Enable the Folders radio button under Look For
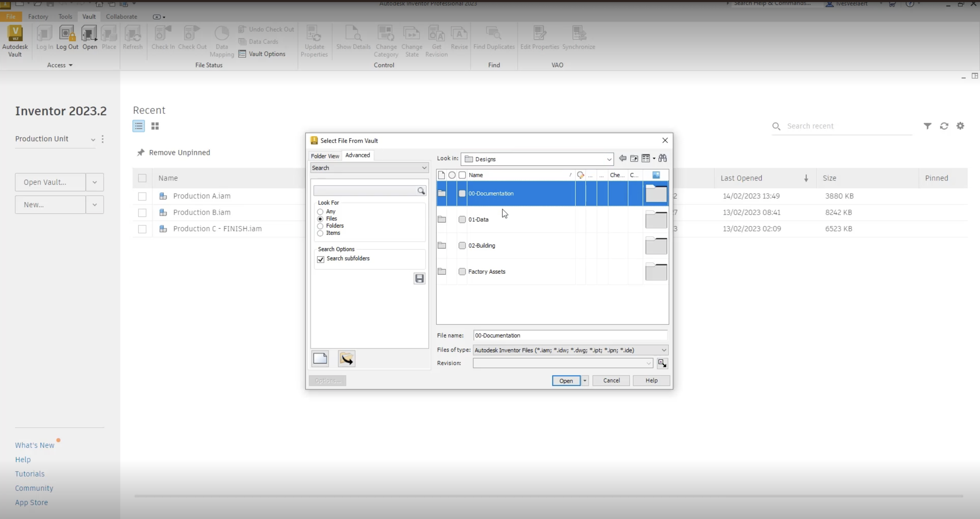Screen dimensions: 980x519 pos(320,226)
